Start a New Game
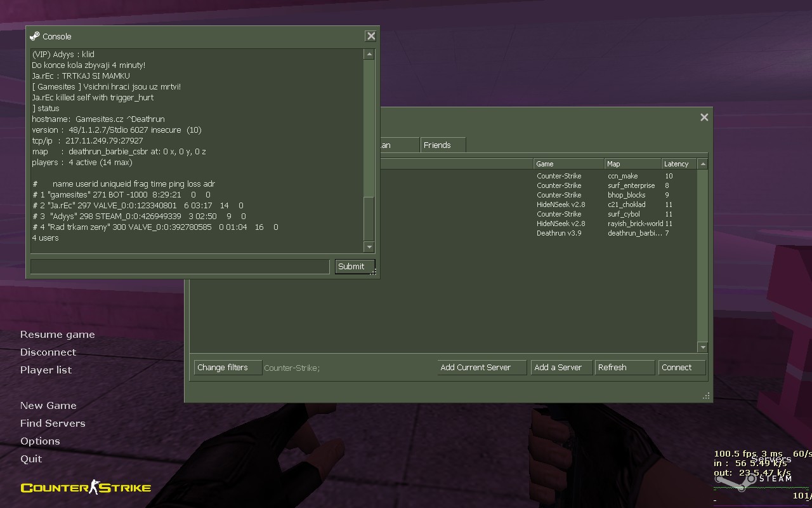 pos(48,406)
